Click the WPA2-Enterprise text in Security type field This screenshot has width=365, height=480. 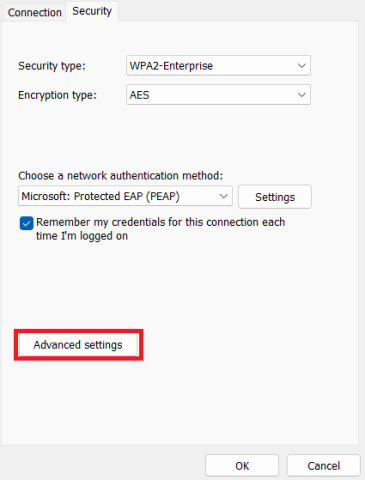pos(171,66)
